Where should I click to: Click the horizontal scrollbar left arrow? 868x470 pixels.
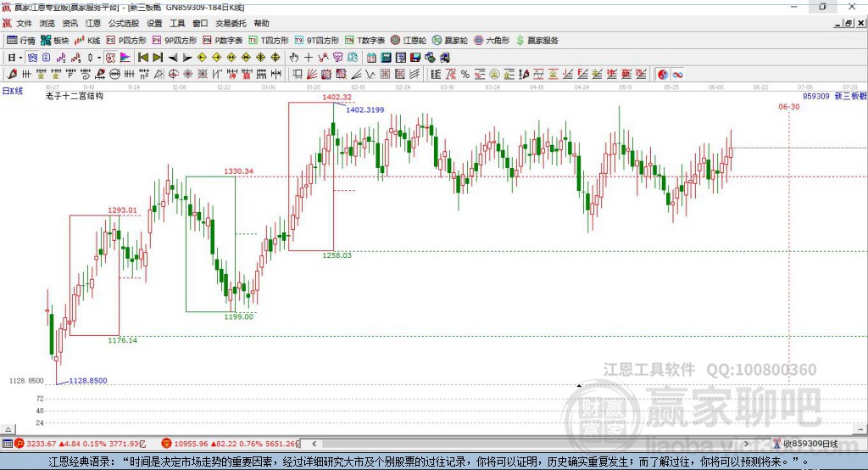[x=314, y=444]
